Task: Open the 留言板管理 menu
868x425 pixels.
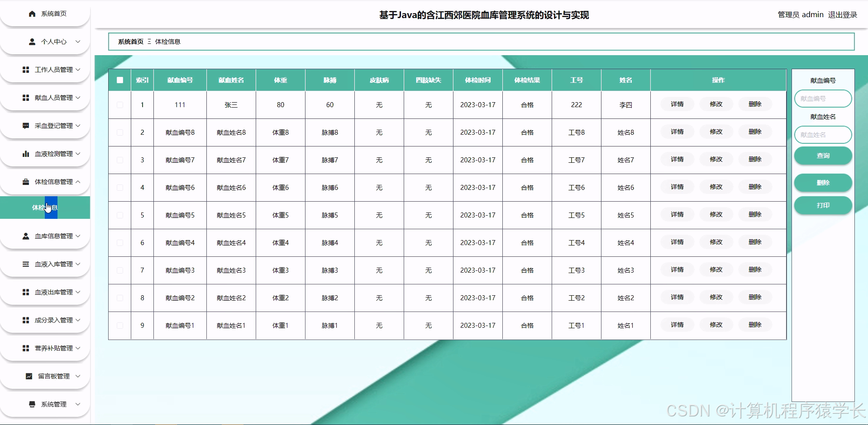Action: tap(45, 376)
